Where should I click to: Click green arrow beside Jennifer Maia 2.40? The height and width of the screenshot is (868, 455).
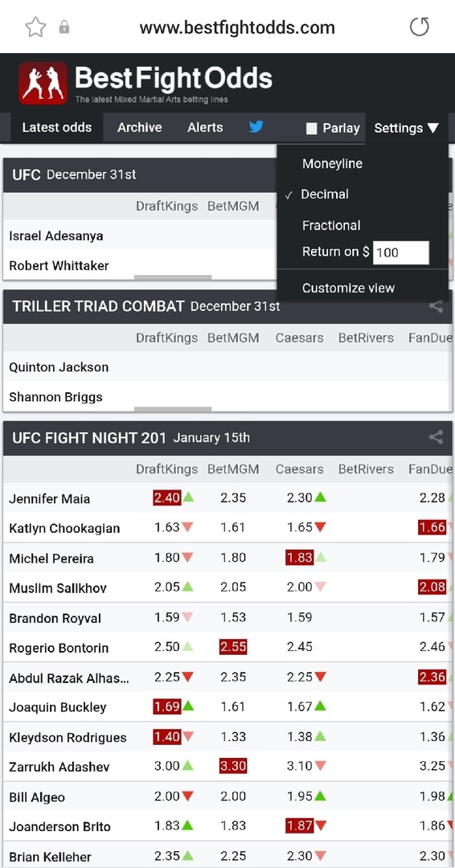click(188, 497)
